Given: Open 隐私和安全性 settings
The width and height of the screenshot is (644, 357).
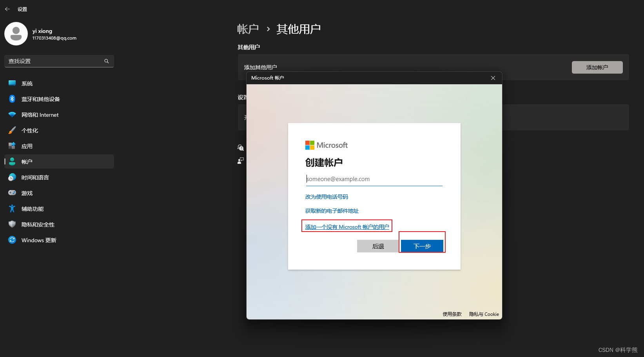Looking at the screenshot, I should 59,225.
